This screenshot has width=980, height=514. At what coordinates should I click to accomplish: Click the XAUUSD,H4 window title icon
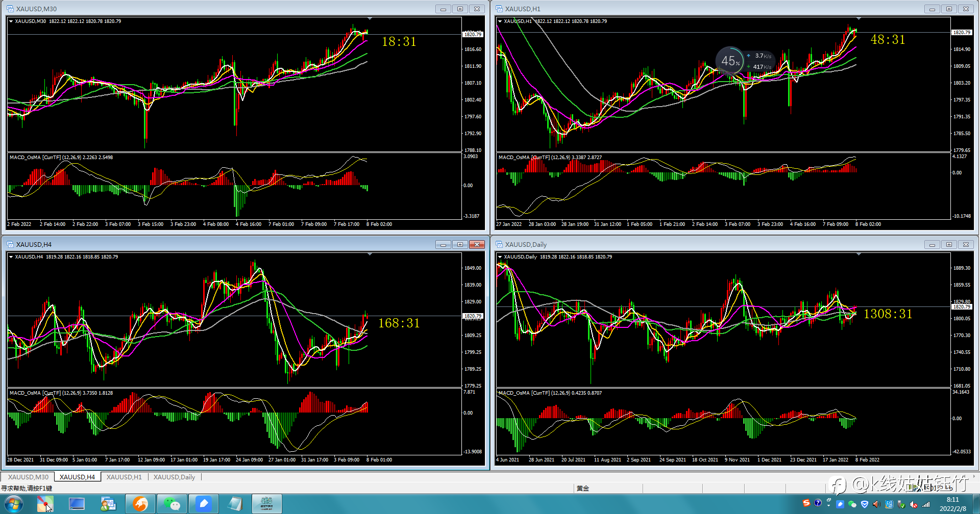point(10,244)
